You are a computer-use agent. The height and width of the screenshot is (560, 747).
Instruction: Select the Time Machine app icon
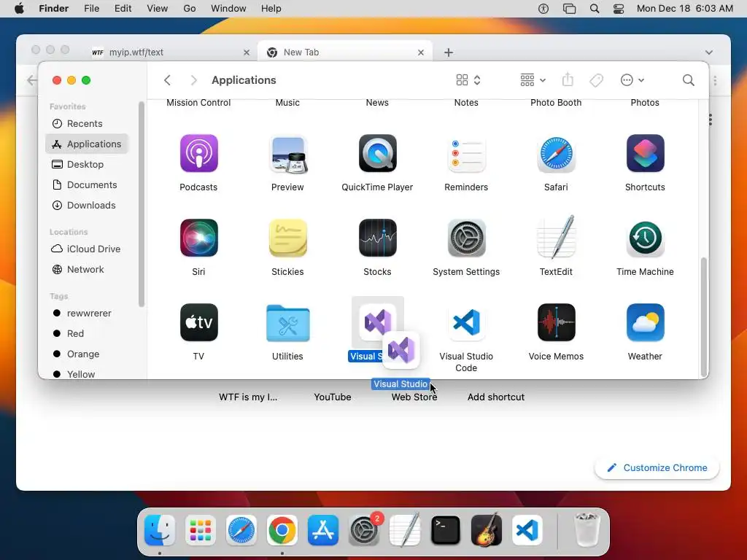point(645,238)
